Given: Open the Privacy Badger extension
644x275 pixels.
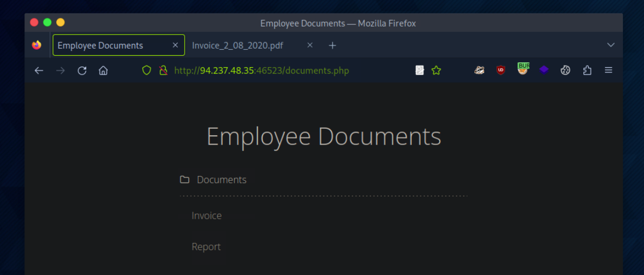Looking at the screenshot, I should [479, 70].
